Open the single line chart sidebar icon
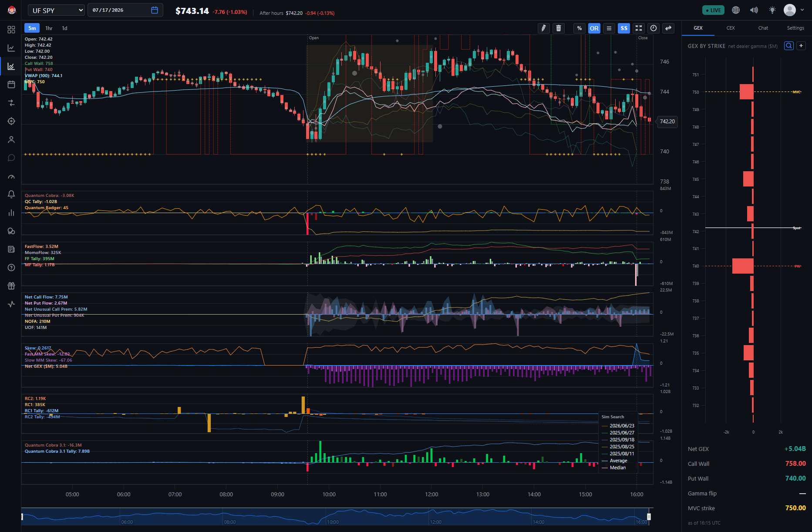 (x=11, y=48)
